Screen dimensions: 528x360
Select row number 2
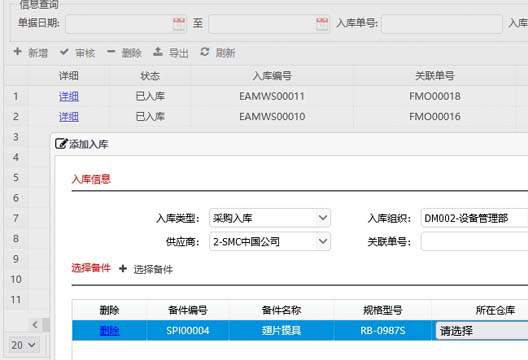(15, 117)
